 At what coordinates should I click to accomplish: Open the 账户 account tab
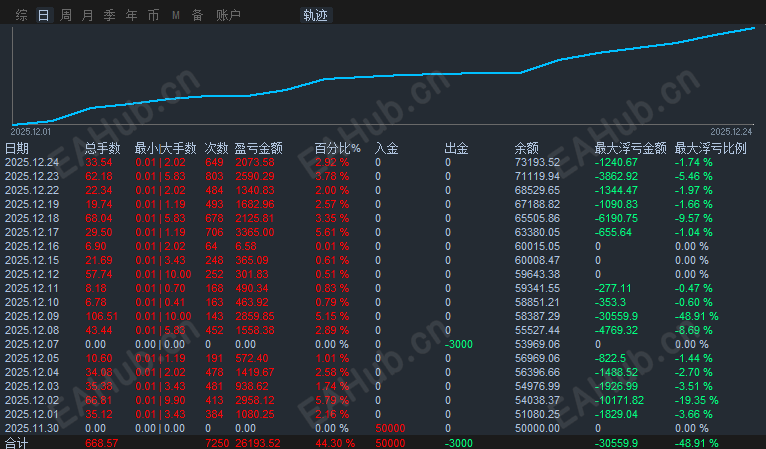coord(228,15)
